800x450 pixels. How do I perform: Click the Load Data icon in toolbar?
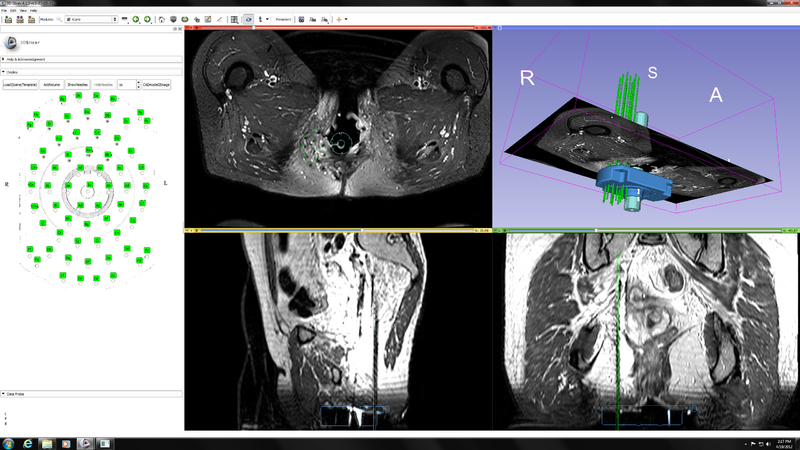tap(6, 19)
